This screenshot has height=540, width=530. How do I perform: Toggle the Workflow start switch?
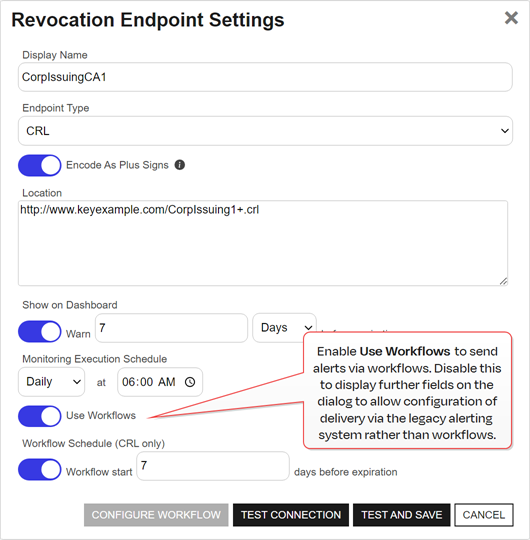click(40, 469)
